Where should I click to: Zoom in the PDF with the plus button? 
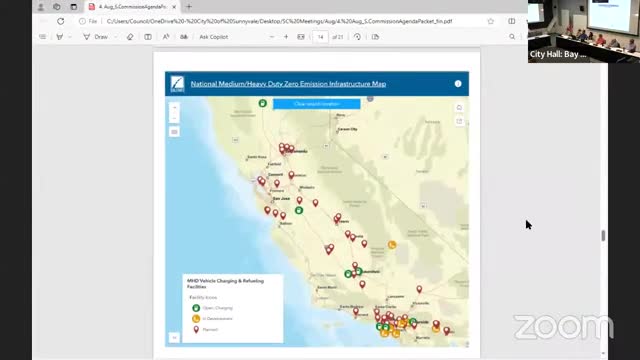tap(286, 37)
